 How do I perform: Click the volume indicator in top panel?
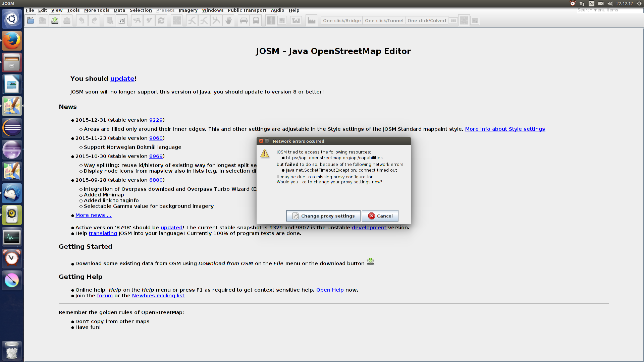(x=610, y=3)
